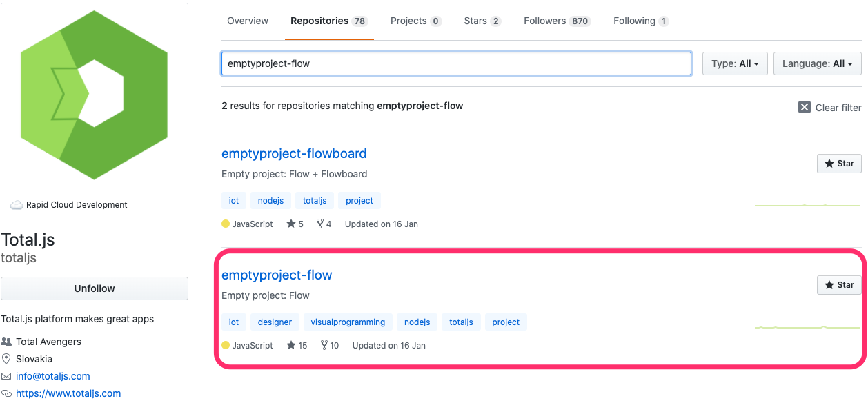Click the 5 stars count of emptyproject-flowboard
Screen dimensions: 868x401
295,224
